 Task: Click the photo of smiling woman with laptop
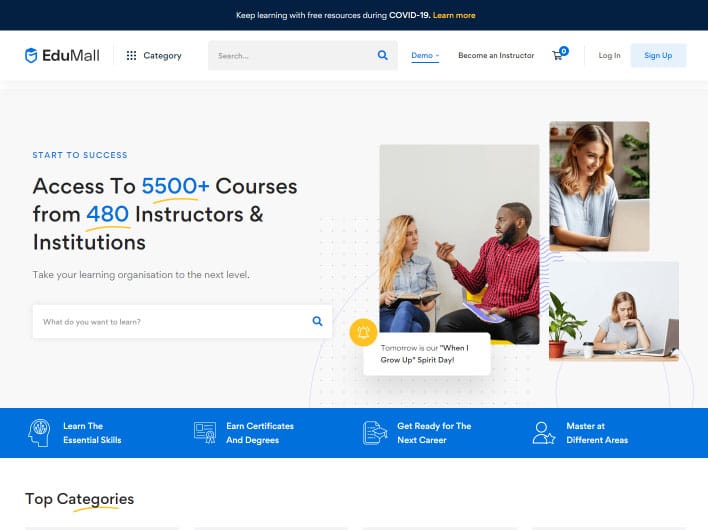[x=599, y=186]
